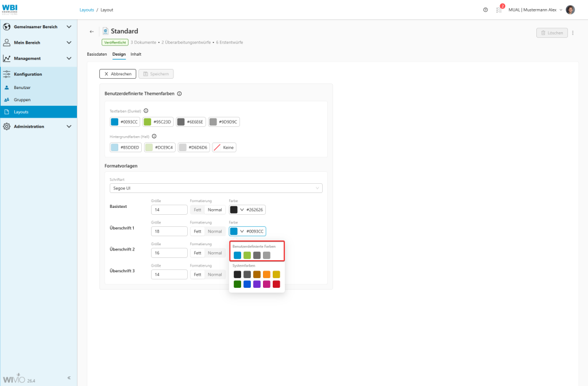Set Überschrift 2 formatting to Fett
The height and width of the screenshot is (386, 588).
198,253
